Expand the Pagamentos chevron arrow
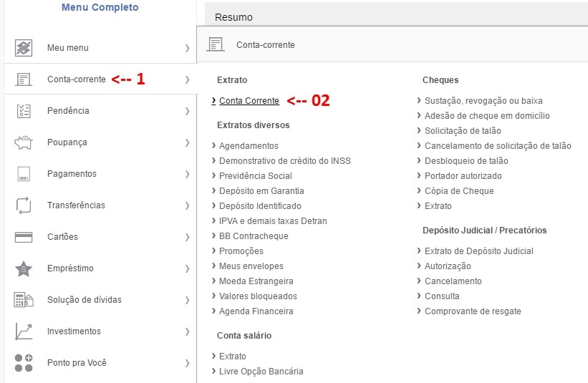 [x=187, y=174]
